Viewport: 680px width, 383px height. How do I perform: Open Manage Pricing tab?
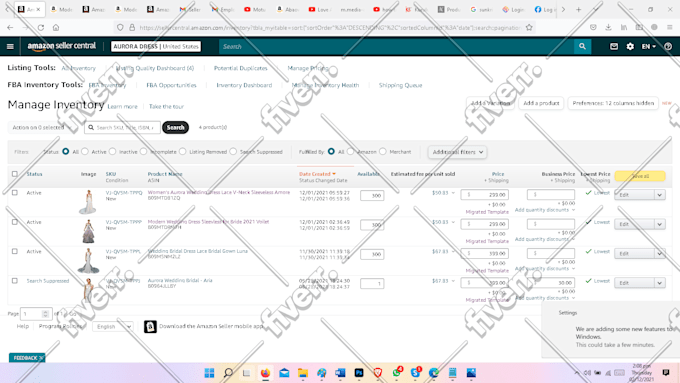coord(308,68)
